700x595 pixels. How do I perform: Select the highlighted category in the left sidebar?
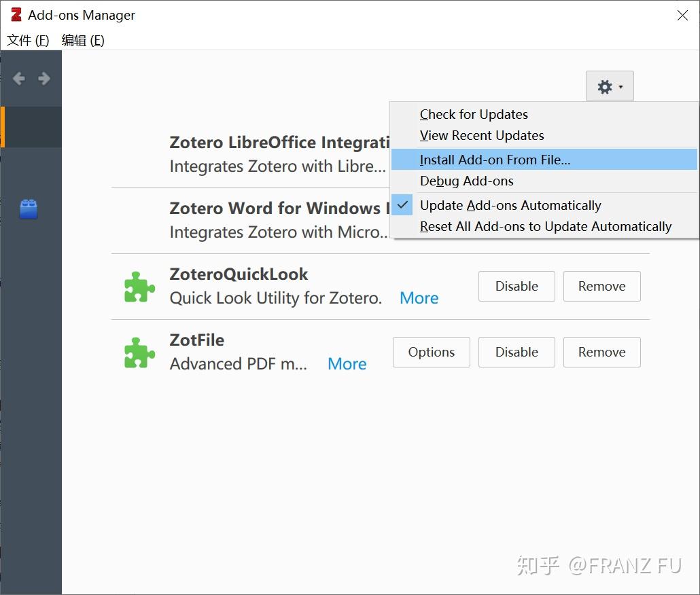pyautogui.click(x=31, y=127)
